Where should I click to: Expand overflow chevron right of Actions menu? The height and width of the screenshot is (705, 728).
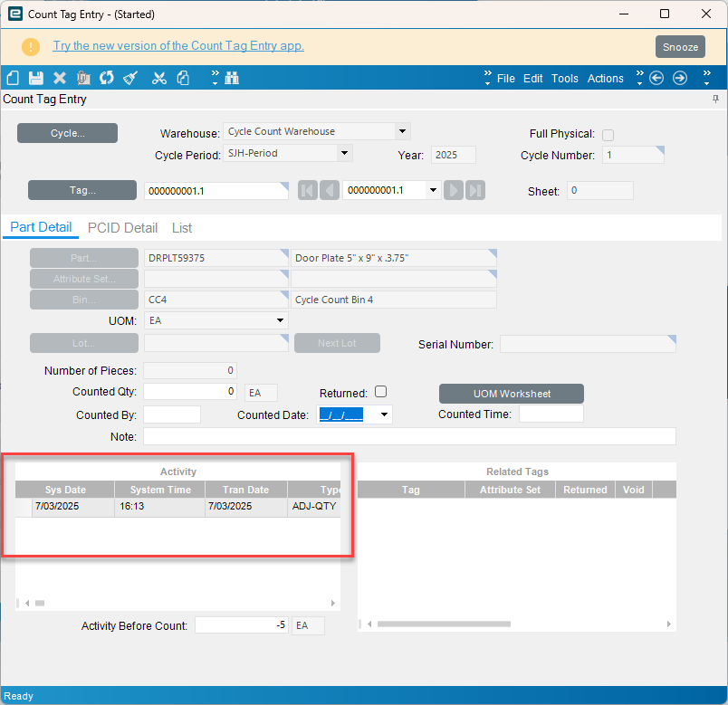click(640, 78)
